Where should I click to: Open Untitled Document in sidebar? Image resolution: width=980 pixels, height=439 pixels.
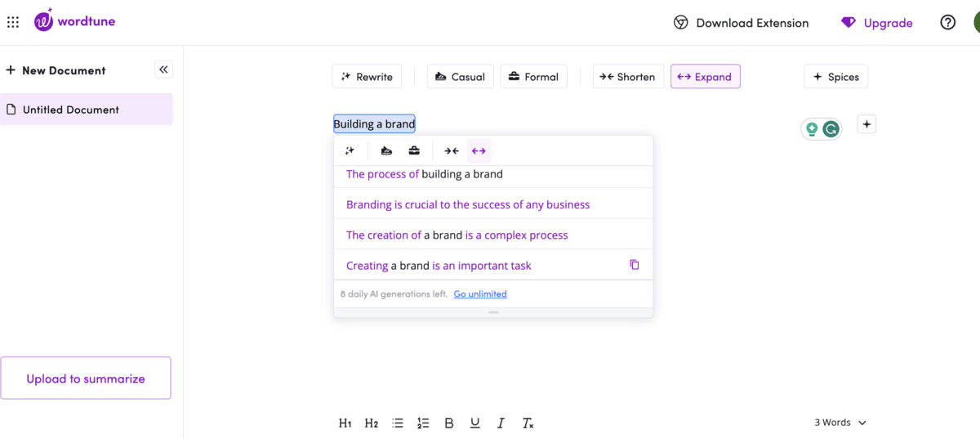pyautogui.click(x=87, y=110)
